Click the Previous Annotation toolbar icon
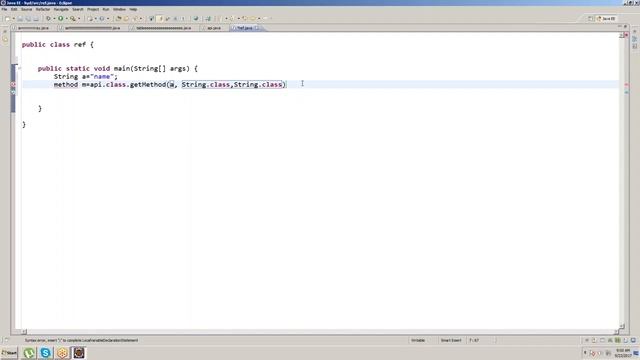640x360 pixels. (232, 18)
